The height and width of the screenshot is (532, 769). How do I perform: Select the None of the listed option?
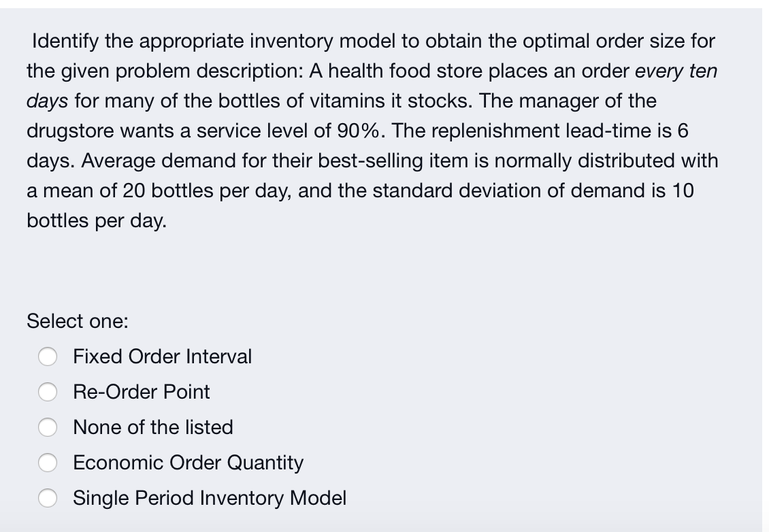coord(48,427)
